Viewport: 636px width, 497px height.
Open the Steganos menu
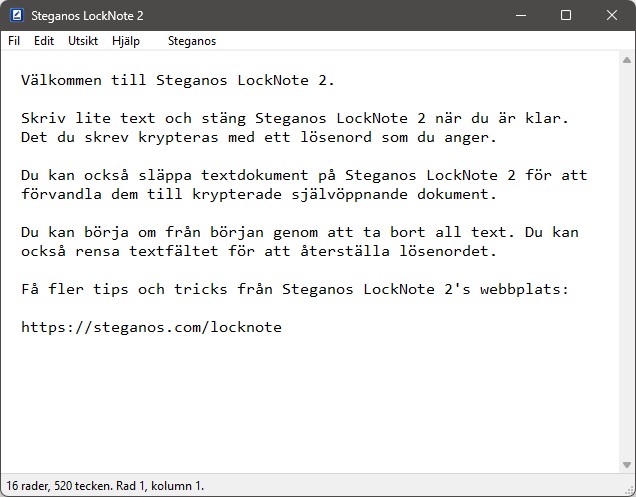click(x=192, y=41)
